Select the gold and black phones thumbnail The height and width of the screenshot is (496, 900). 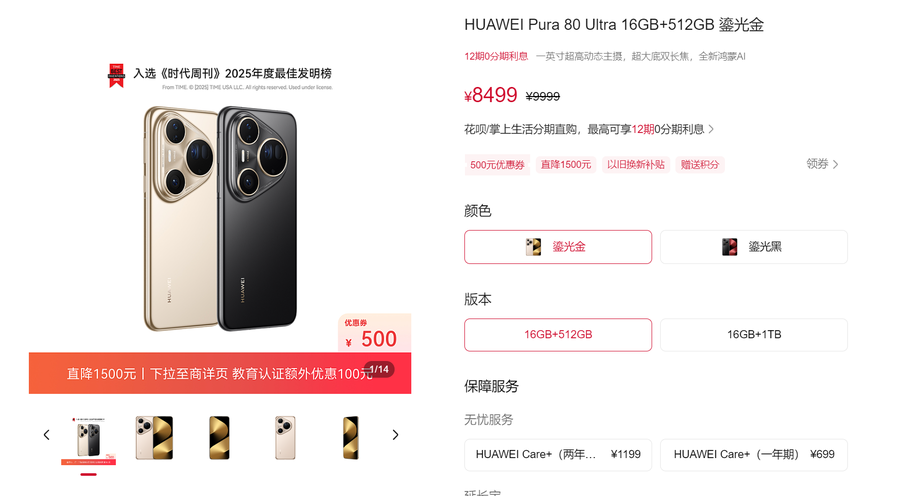coord(88,440)
